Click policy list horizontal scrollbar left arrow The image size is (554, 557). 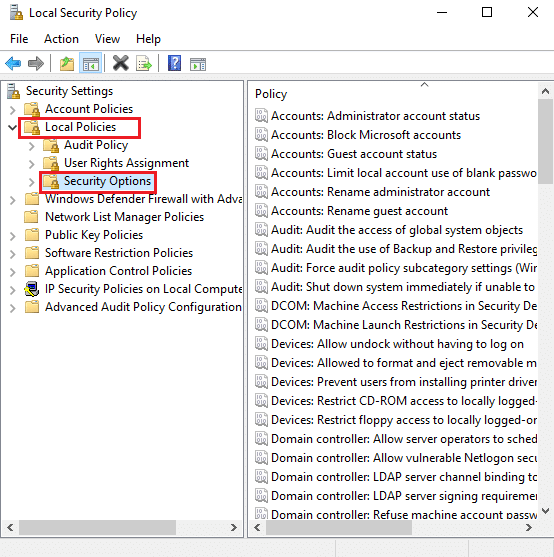[257, 528]
